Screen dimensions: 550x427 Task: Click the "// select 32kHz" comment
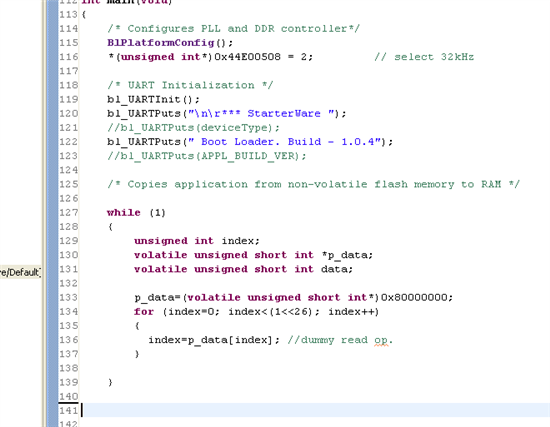pyautogui.click(x=424, y=57)
